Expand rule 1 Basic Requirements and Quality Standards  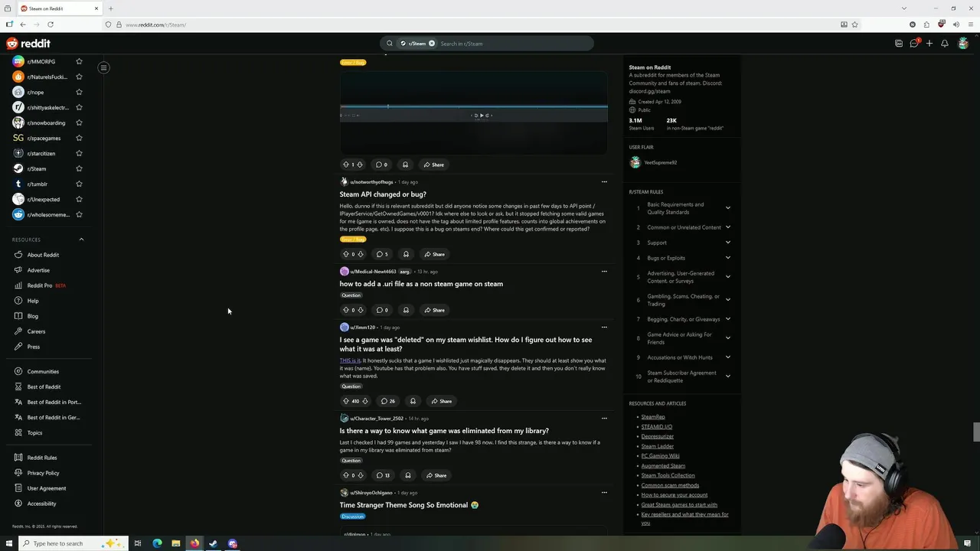(727, 208)
